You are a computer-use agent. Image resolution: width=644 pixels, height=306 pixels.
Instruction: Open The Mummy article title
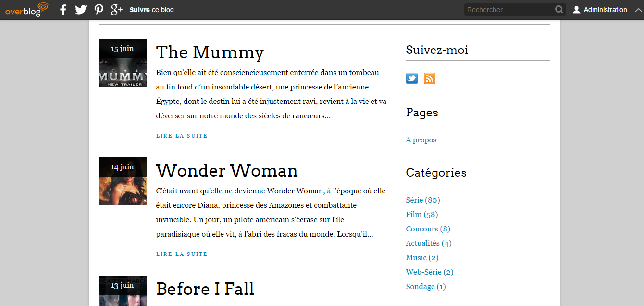[x=210, y=52]
